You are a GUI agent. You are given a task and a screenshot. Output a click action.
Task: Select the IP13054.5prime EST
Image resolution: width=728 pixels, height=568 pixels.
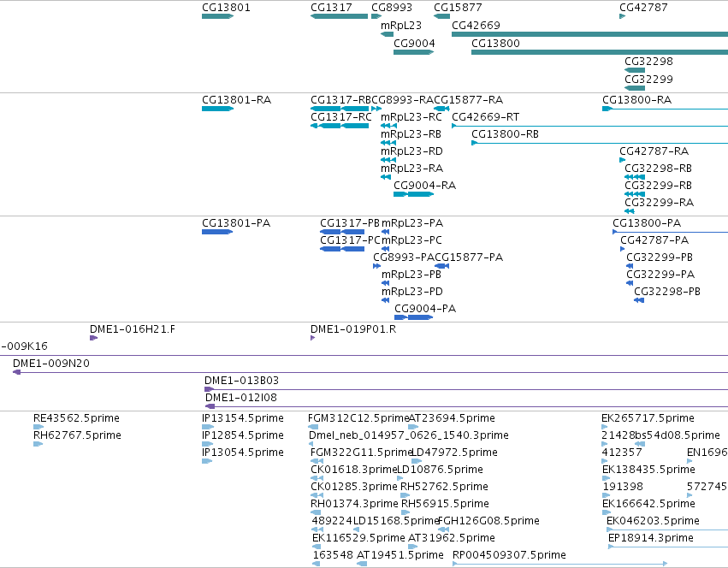coord(207,461)
